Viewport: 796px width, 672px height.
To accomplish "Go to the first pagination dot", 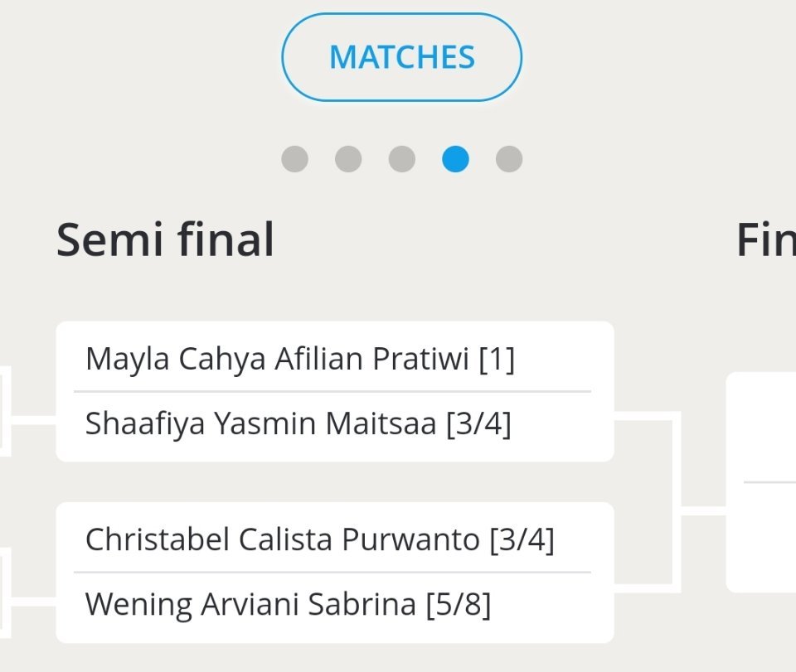I will coord(294,158).
